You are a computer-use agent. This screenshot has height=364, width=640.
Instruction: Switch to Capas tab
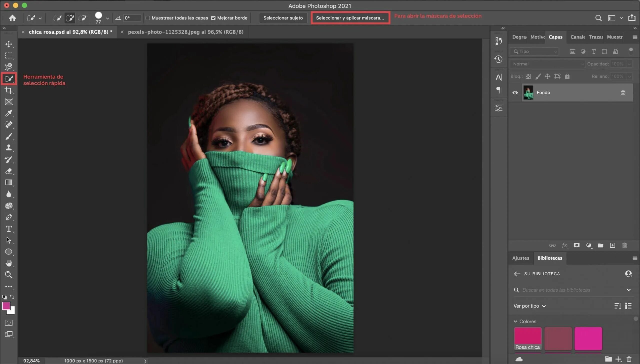[555, 36]
